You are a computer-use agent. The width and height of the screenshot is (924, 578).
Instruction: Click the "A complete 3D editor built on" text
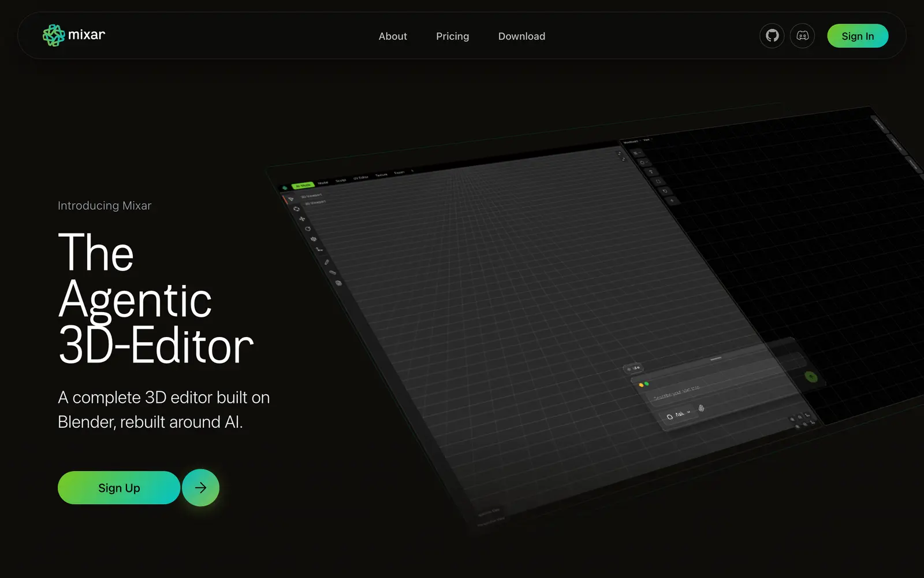(x=164, y=398)
